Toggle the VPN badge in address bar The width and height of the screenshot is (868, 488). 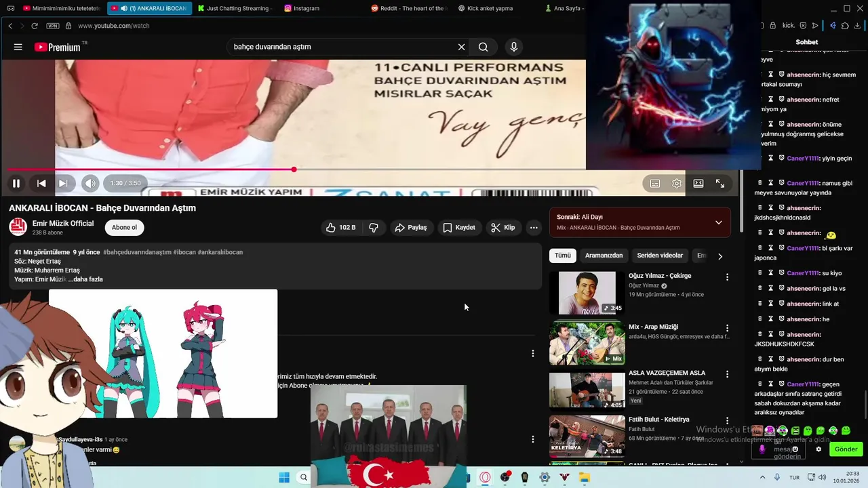[x=52, y=26]
